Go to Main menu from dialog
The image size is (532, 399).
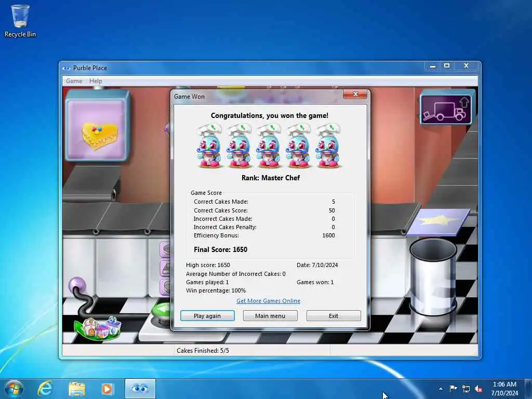(x=270, y=315)
